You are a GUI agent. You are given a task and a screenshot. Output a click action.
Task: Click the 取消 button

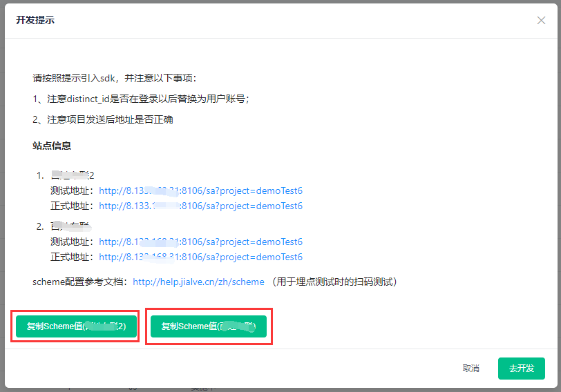471,368
